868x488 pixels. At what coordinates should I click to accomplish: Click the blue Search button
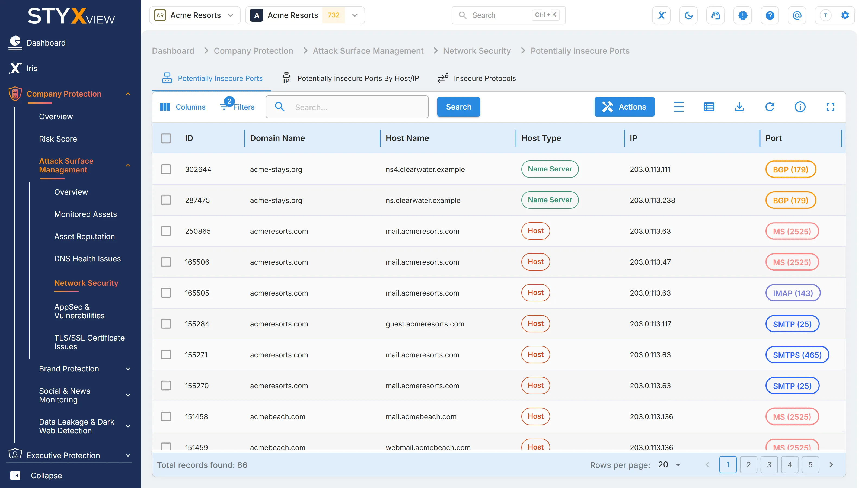point(458,107)
